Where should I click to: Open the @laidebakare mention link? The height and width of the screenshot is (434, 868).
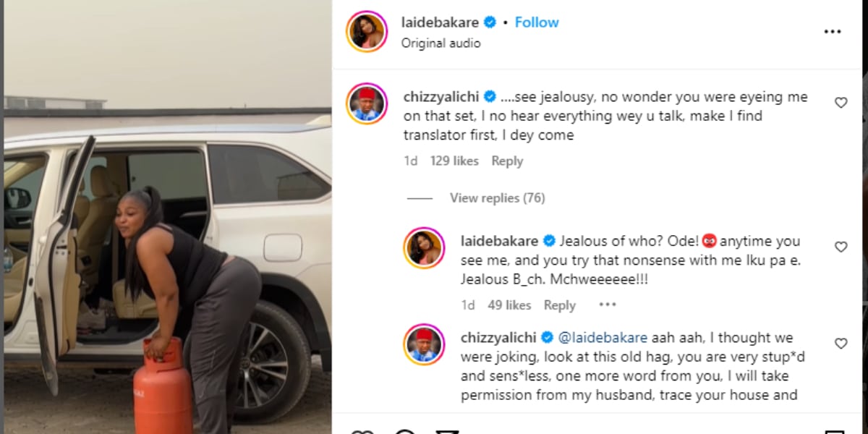[605, 338]
